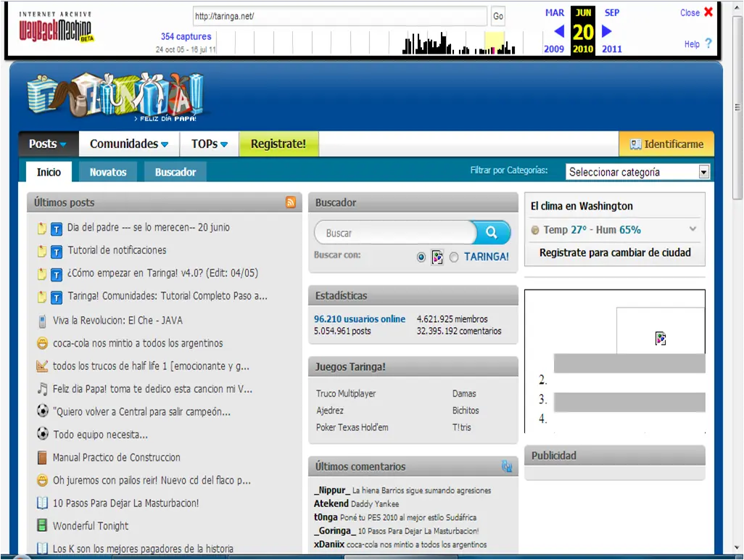Click the Go button next to the URL

497,16
